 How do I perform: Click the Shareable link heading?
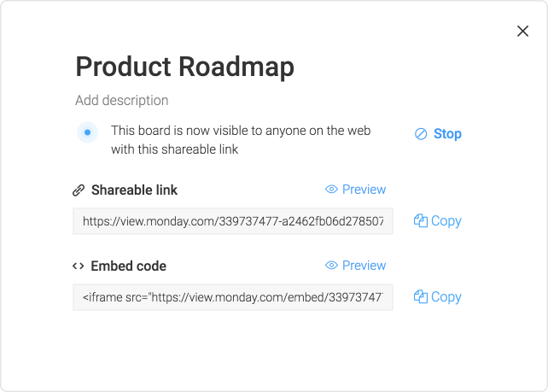pyautogui.click(x=134, y=190)
